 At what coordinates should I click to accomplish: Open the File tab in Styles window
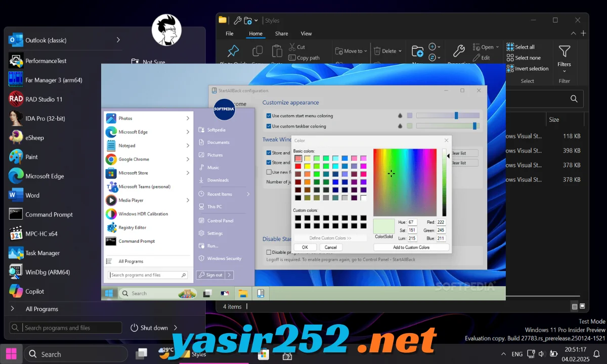(230, 34)
